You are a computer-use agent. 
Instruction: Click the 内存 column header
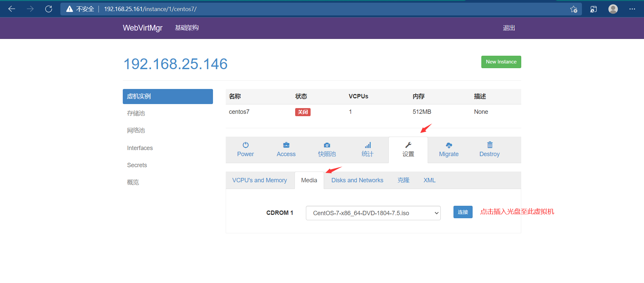click(x=419, y=96)
